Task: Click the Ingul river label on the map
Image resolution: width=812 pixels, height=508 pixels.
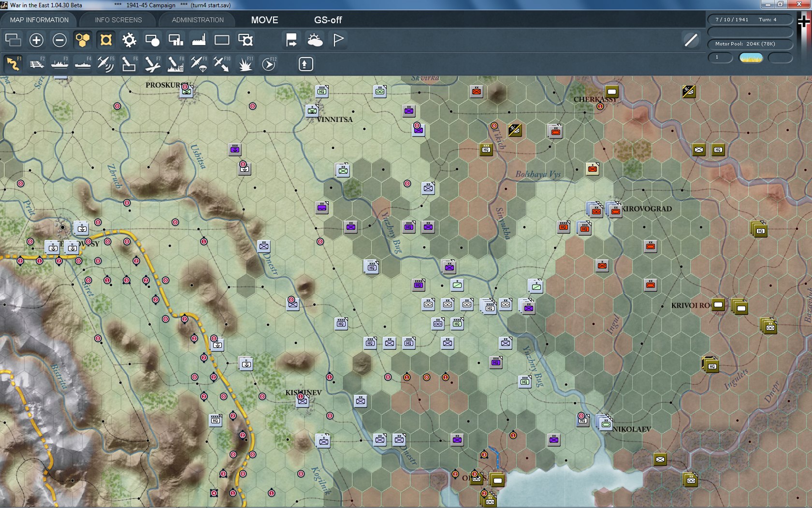Action: coord(613,324)
